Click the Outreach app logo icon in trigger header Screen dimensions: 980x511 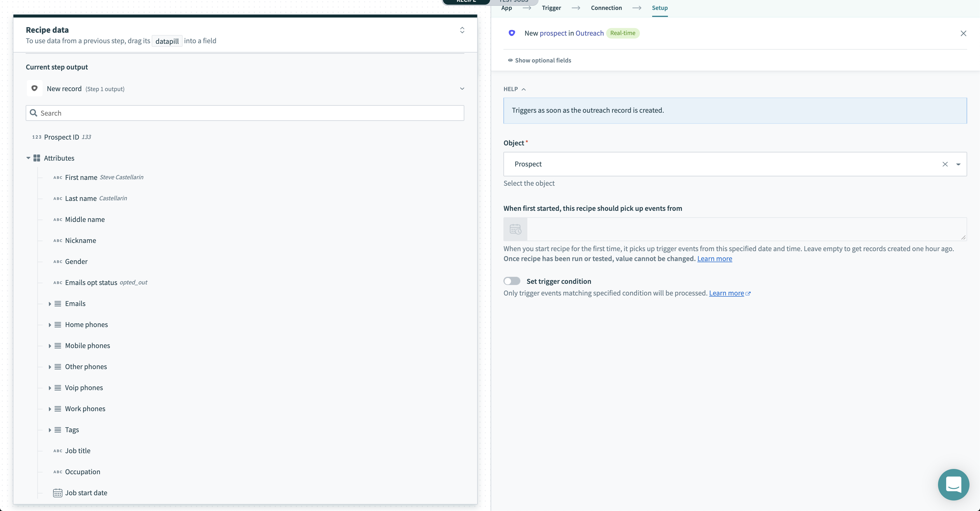pyautogui.click(x=512, y=33)
